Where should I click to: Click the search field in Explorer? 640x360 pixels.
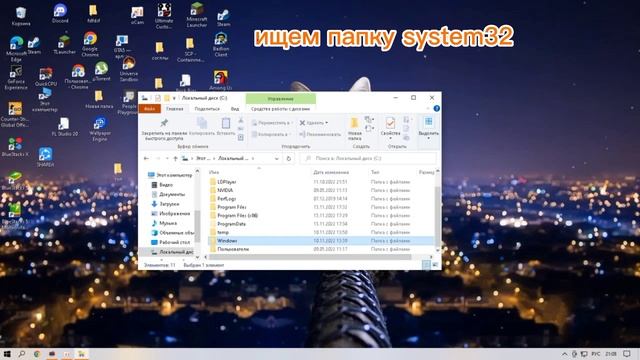368,158
